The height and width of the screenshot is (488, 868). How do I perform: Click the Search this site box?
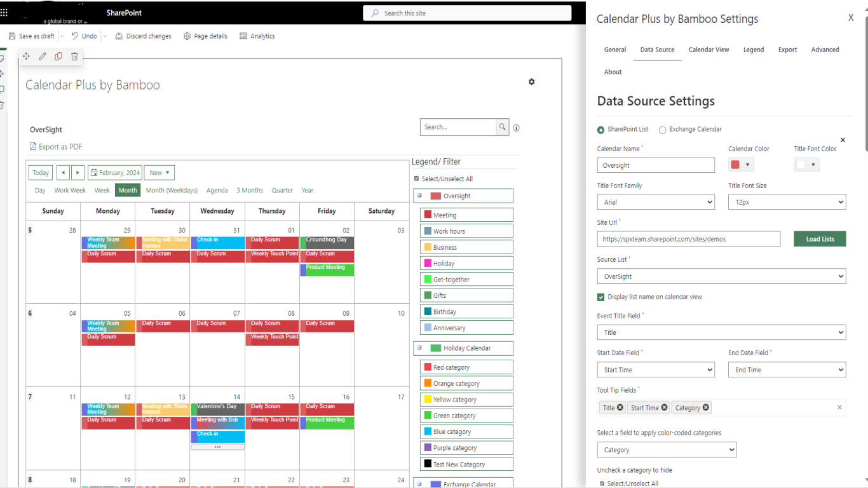coord(467,13)
